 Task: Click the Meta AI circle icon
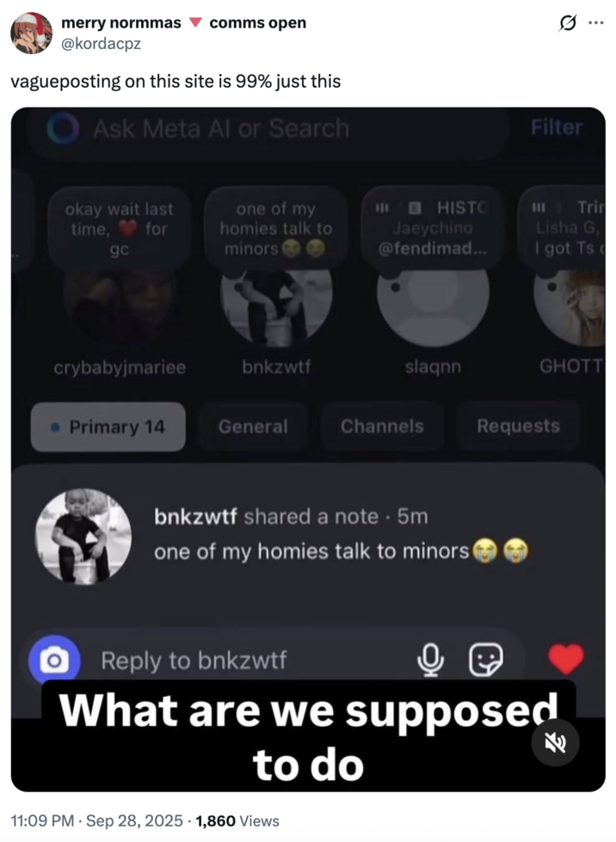click(x=63, y=128)
